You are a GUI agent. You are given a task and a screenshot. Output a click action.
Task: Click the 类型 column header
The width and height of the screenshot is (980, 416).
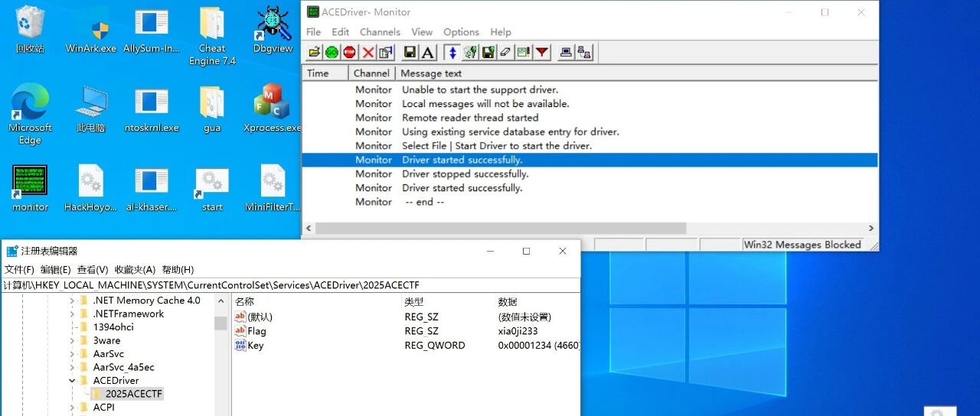pos(414,302)
